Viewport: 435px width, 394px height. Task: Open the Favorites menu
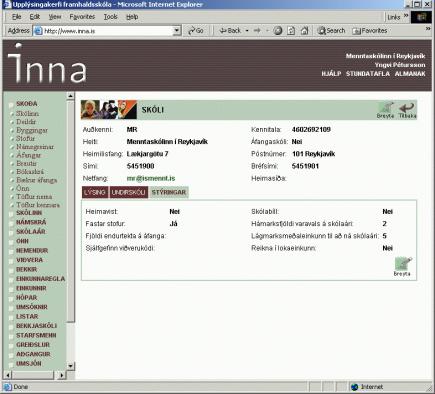click(82, 17)
